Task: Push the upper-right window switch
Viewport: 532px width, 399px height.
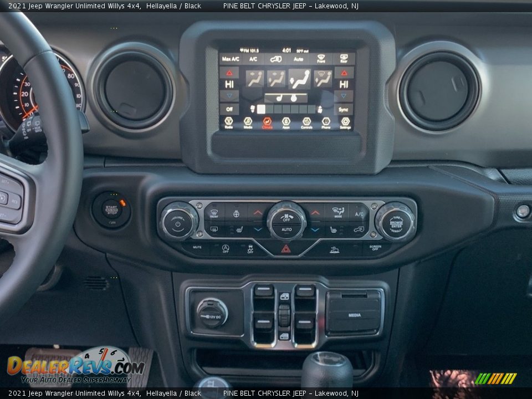Action: (305, 291)
